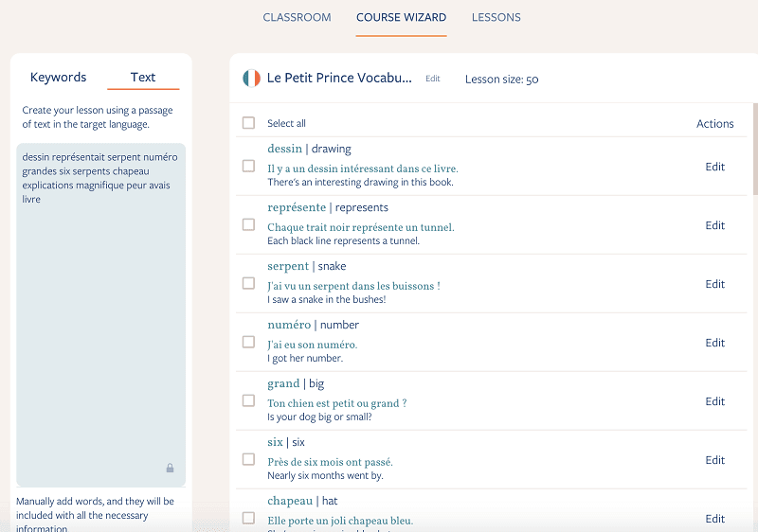Click sentence 'Ton chien est petit ou grand ?'
The height and width of the screenshot is (532, 758).
pyautogui.click(x=337, y=403)
